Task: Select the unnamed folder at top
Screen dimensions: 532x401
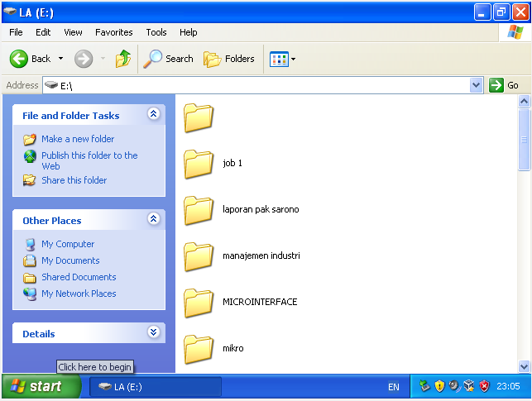Action: [199, 117]
